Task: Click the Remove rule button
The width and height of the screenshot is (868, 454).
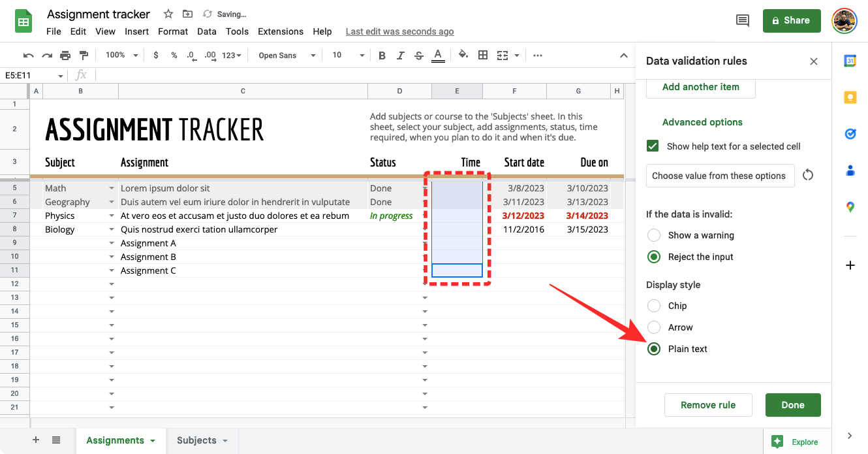Action: tap(708, 405)
